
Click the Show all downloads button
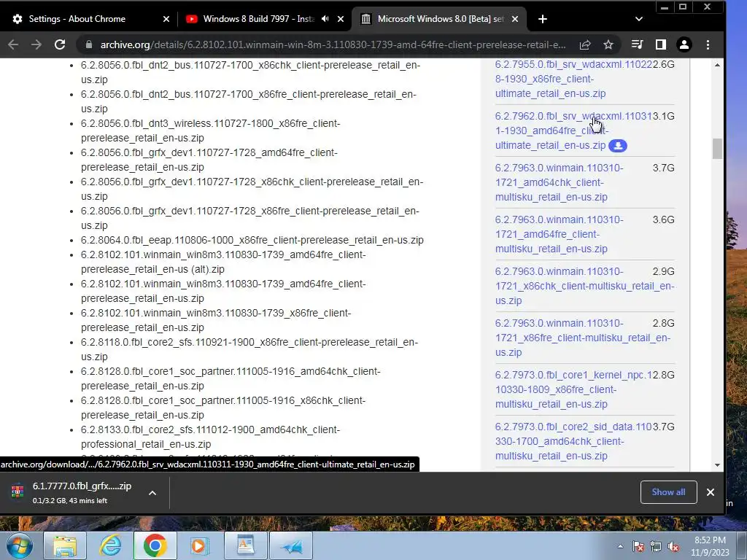(x=668, y=492)
